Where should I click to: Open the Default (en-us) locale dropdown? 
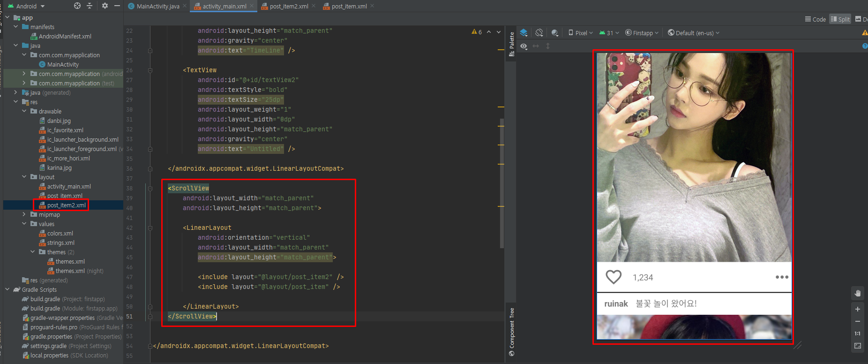coord(694,33)
